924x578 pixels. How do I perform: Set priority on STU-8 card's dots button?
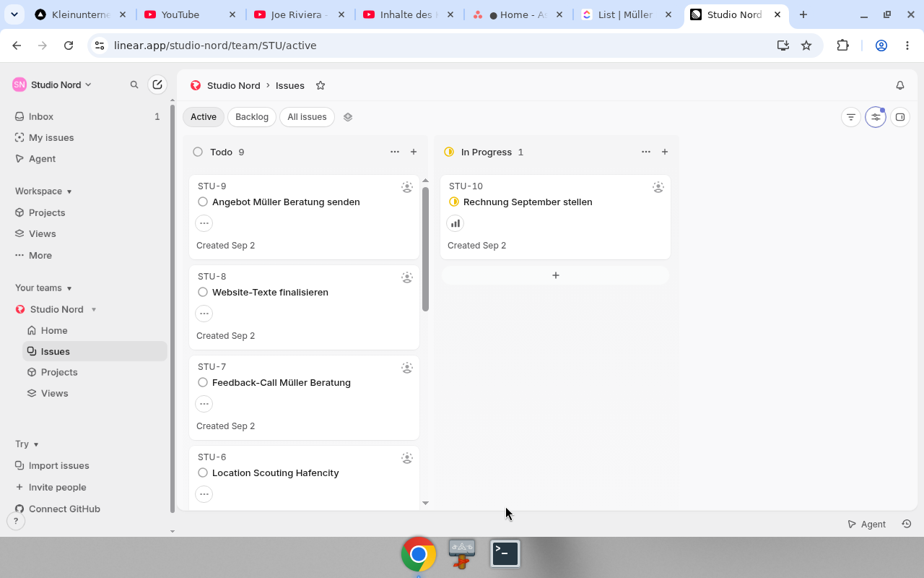click(204, 314)
